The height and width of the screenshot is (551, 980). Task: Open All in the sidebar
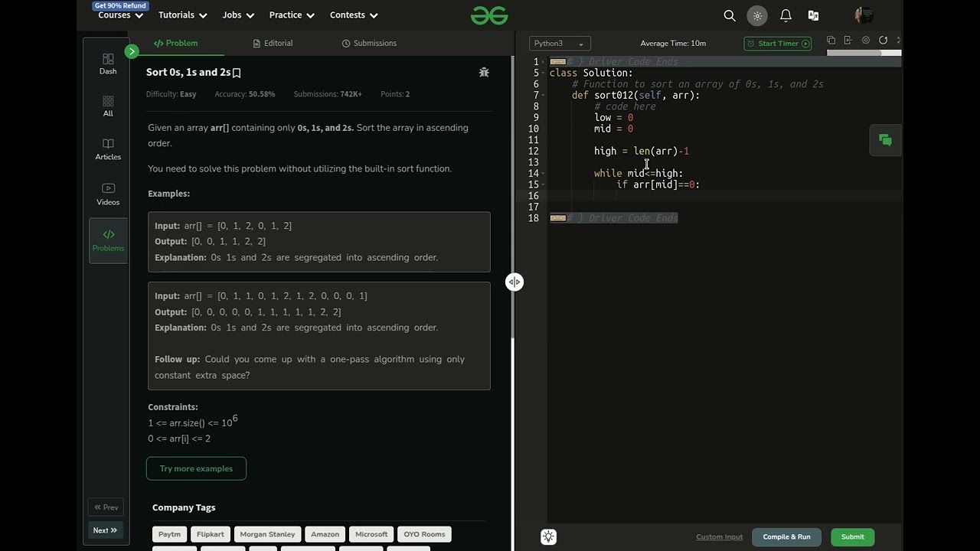[x=108, y=106]
